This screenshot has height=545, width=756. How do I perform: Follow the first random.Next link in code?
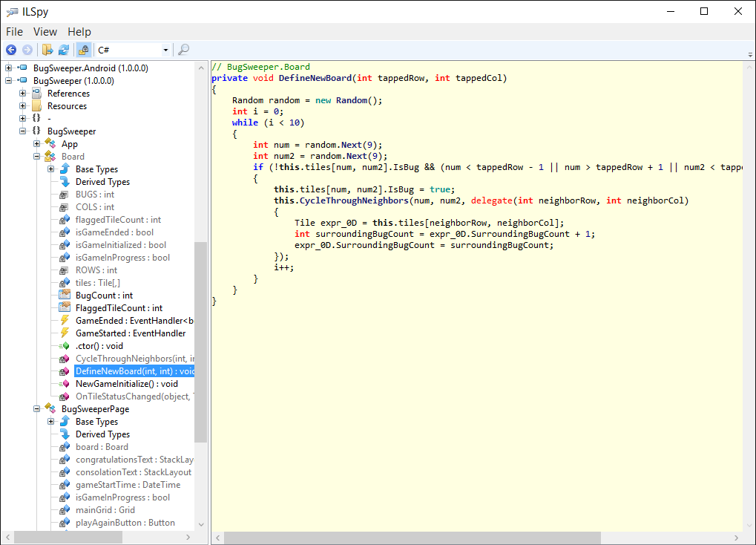[x=352, y=145]
